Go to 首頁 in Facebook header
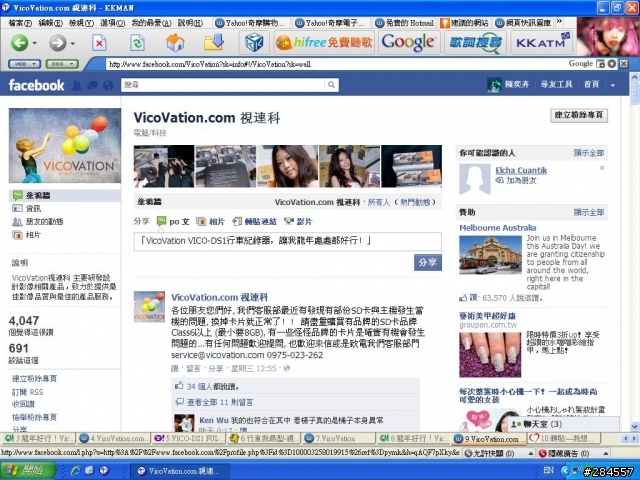This screenshot has height=480, width=640. coord(591,84)
